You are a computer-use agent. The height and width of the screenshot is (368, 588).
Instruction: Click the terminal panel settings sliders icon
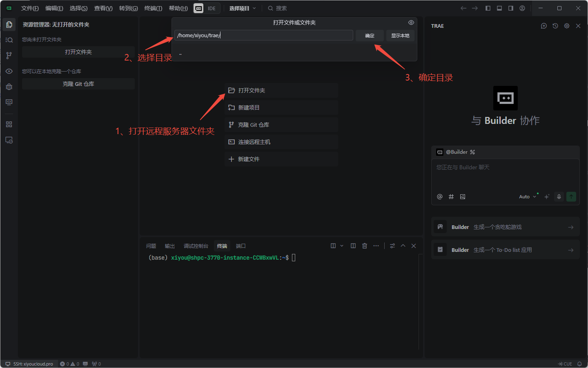point(392,246)
